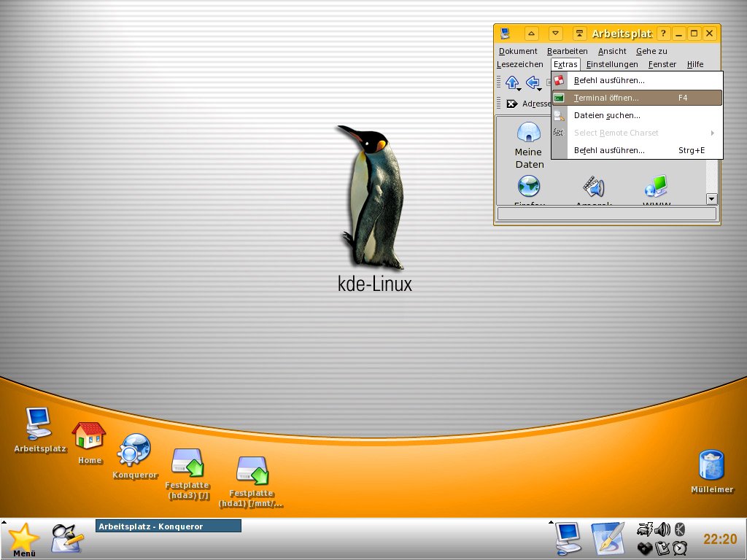
Task: Click the computer monitor icon in the panel
Action: point(568,538)
